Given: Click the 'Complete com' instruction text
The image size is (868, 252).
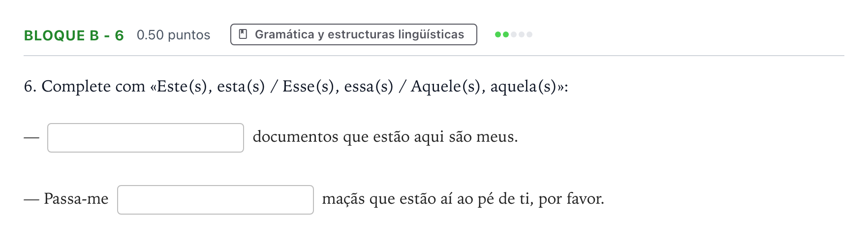Looking at the screenshot, I should (93, 87).
